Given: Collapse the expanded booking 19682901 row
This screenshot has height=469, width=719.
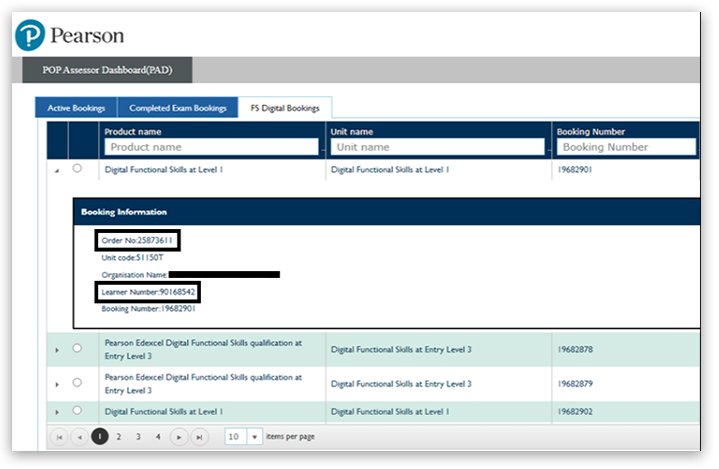Looking at the screenshot, I should [x=56, y=171].
